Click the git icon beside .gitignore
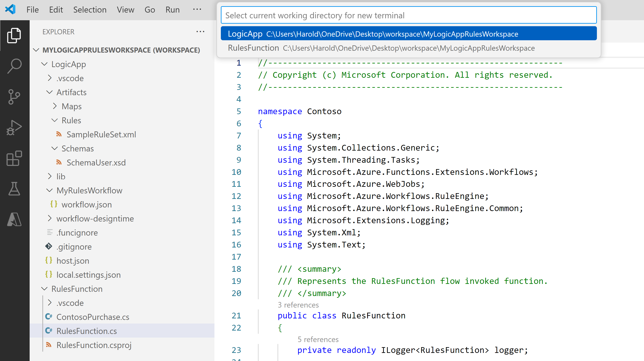644x361 pixels. click(49, 247)
